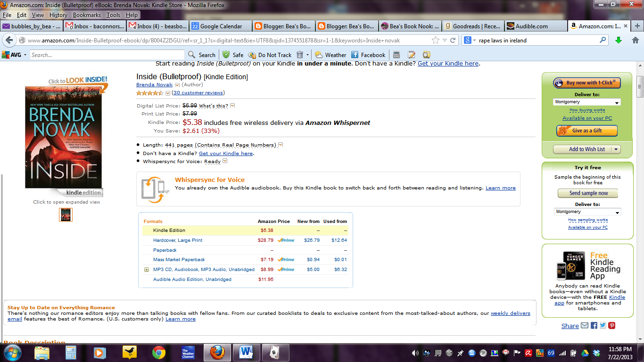Share this book on Twitter icon
This screenshot has width=644, height=362.
[x=603, y=325]
